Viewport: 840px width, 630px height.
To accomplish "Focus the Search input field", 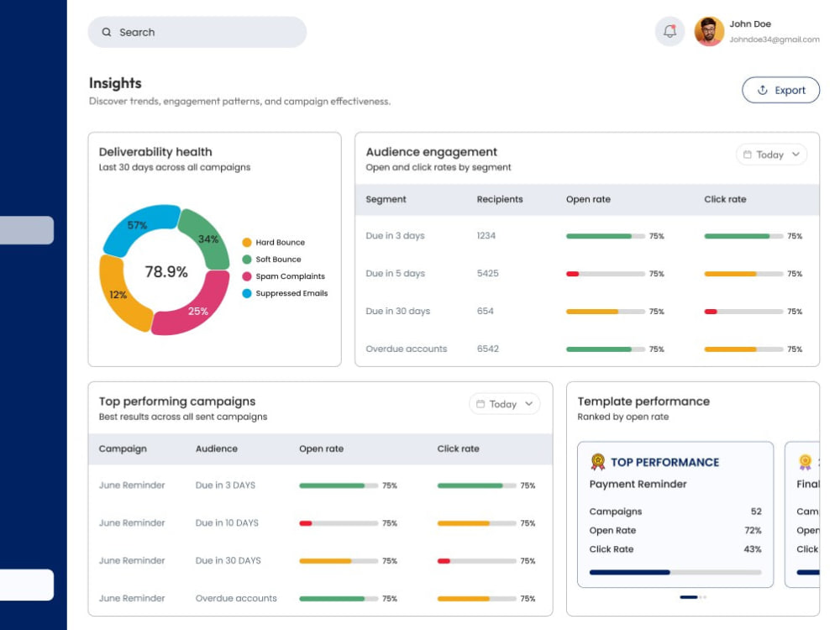I will coord(197,32).
